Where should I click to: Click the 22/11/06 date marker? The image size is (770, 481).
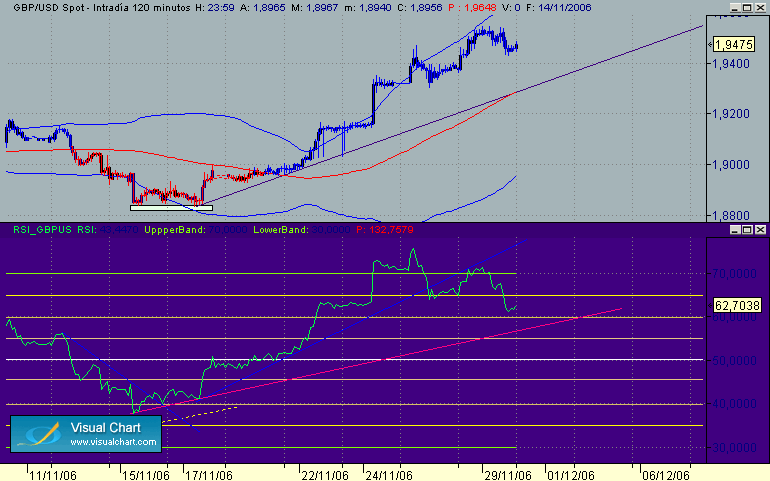pos(325,475)
